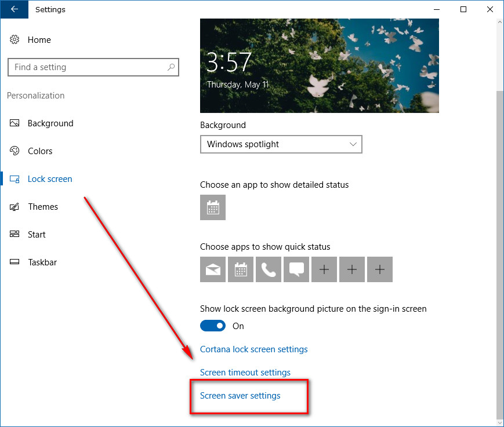Image resolution: width=504 pixels, height=427 pixels.
Task: Open the Colors section in the sidebar
Action: tap(40, 151)
